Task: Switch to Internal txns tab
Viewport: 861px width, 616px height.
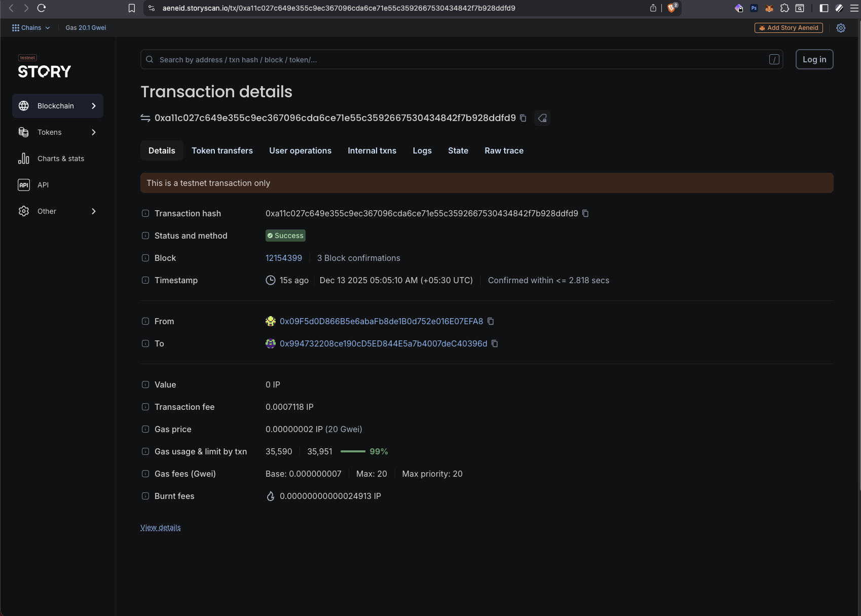Action: [x=372, y=150]
